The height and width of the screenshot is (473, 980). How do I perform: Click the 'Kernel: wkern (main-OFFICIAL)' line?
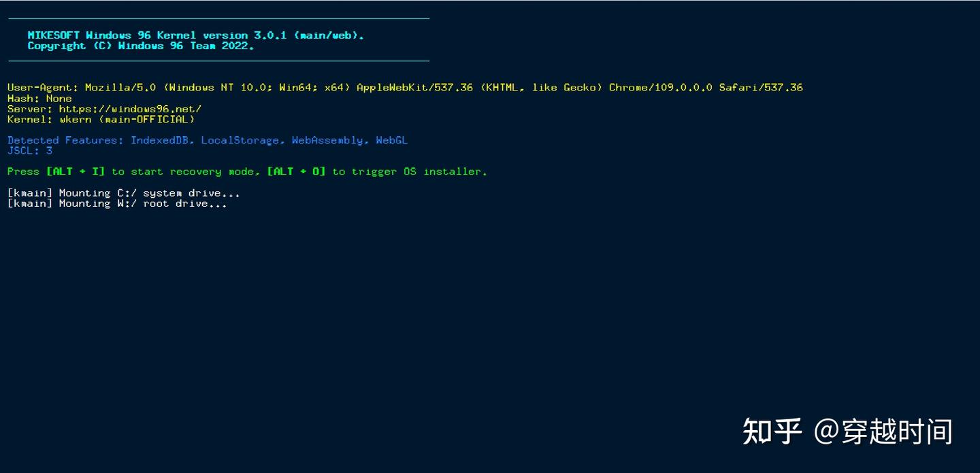(x=101, y=120)
